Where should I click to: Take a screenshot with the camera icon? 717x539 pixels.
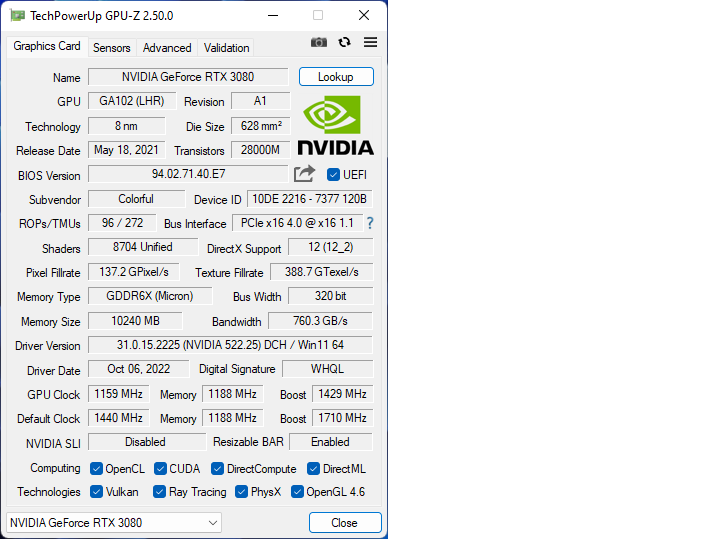(319, 43)
